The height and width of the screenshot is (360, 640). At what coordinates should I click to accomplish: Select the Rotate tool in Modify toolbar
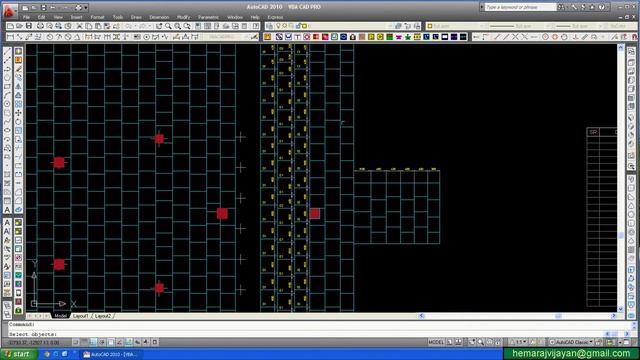click(18, 122)
